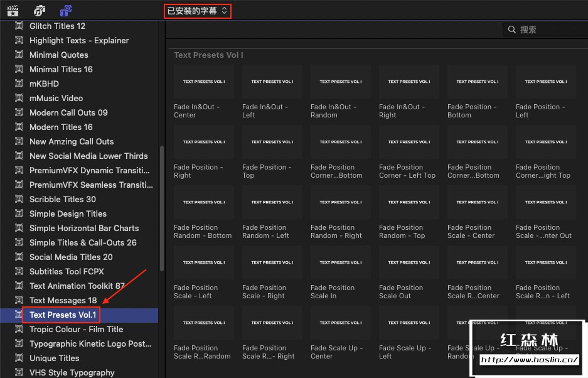Screen dimensions: 588x378
Task: Select PremiumVFX Dynamic Transitions category
Action: [90, 170]
